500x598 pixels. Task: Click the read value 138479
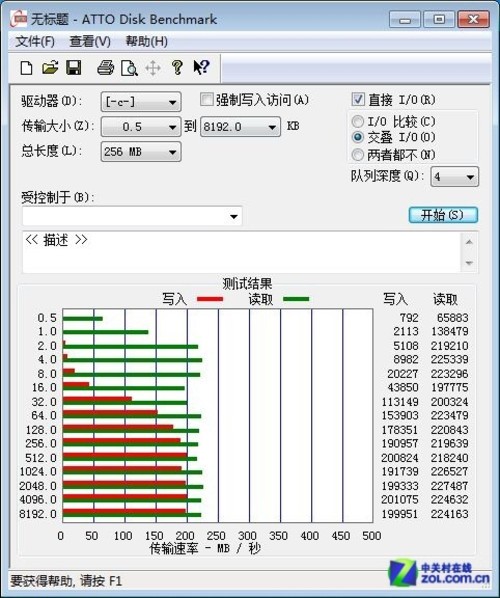(x=450, y=331)
